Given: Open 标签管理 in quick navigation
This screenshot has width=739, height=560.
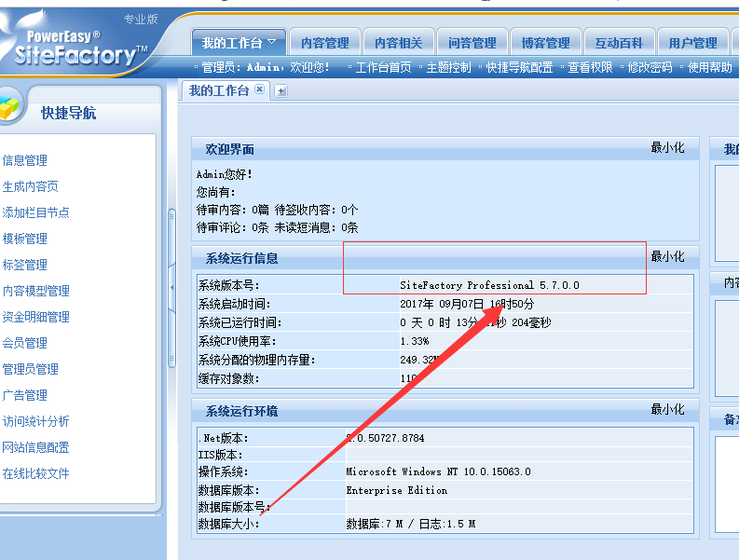Looking at the screenshot, I should 25,265.
